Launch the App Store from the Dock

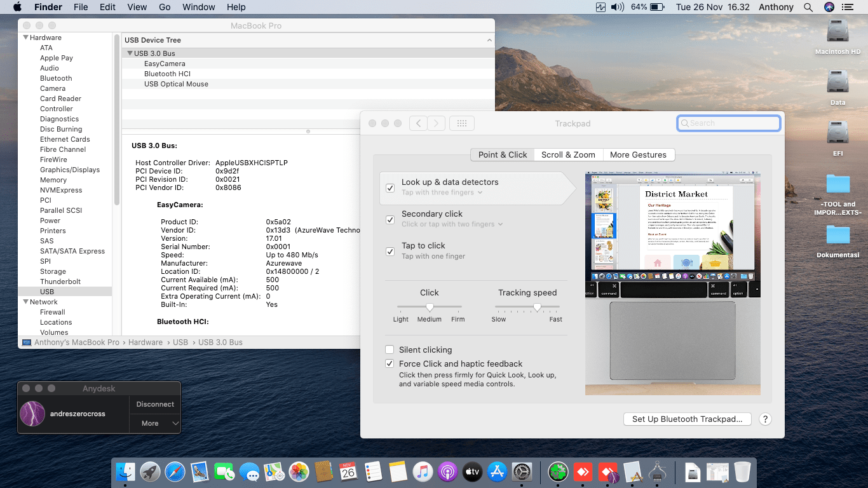(497, 471)
